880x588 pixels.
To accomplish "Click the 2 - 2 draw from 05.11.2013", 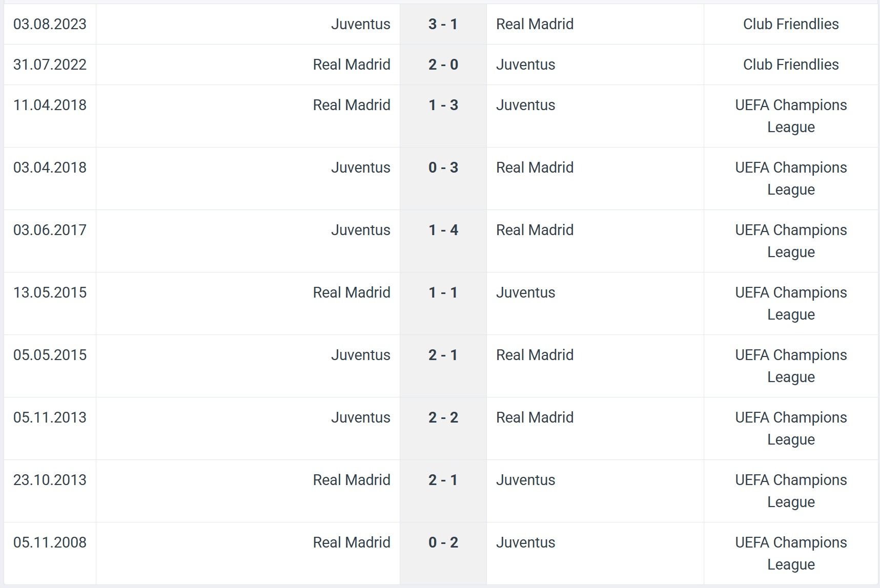I will 443,417.
